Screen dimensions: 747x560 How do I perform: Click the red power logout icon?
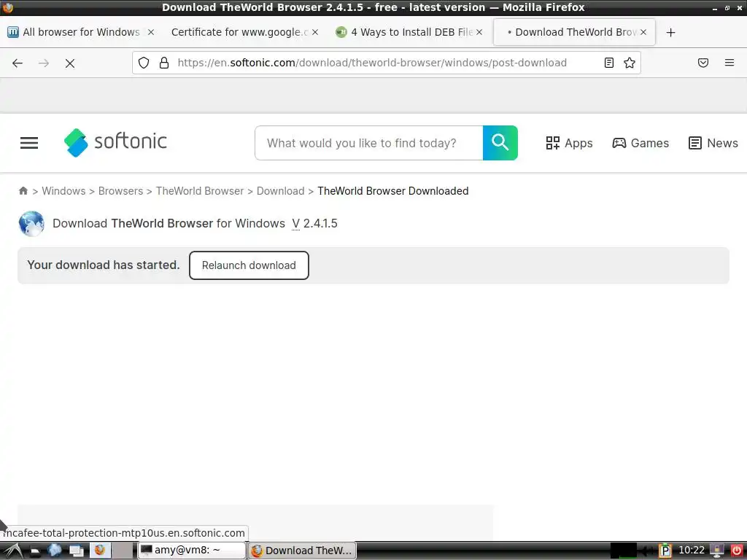click(736, 551)
